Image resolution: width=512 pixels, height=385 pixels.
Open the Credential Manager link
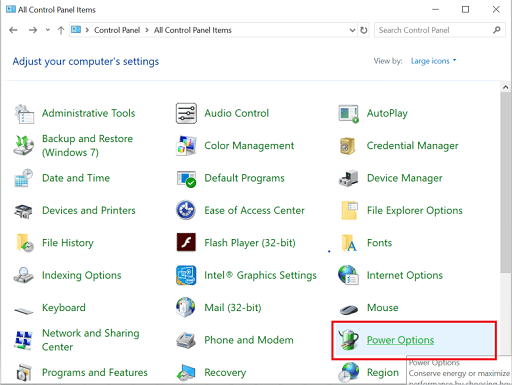[x=412, y=146]
